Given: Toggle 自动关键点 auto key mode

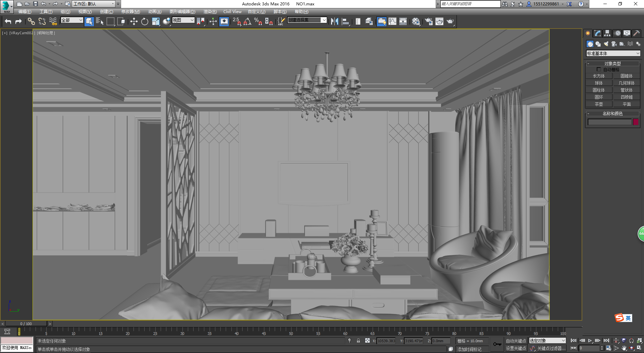Looking at the screenshot, I should pos(516,341).
